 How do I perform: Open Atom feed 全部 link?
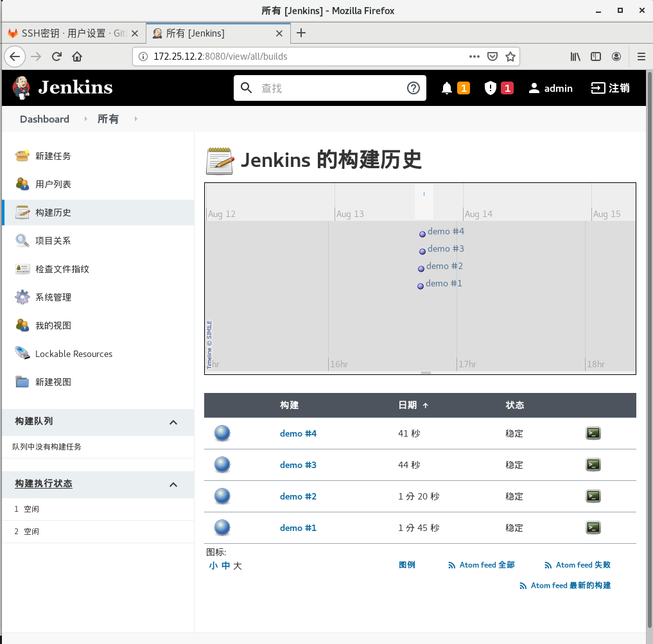pyautogui.click(x=482, y=565)
